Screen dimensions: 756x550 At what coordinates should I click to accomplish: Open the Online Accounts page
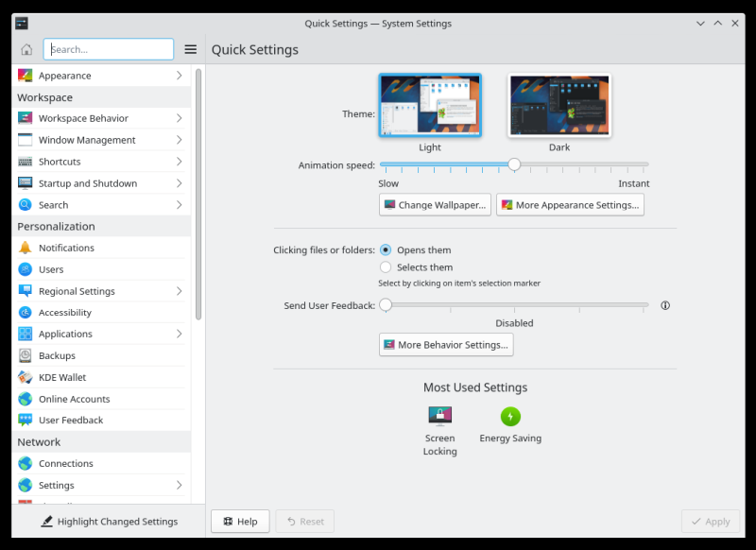point(101,399)
